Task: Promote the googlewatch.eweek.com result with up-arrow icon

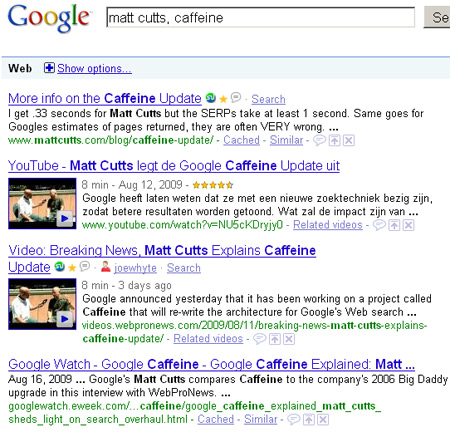Action: coord(309,420)
